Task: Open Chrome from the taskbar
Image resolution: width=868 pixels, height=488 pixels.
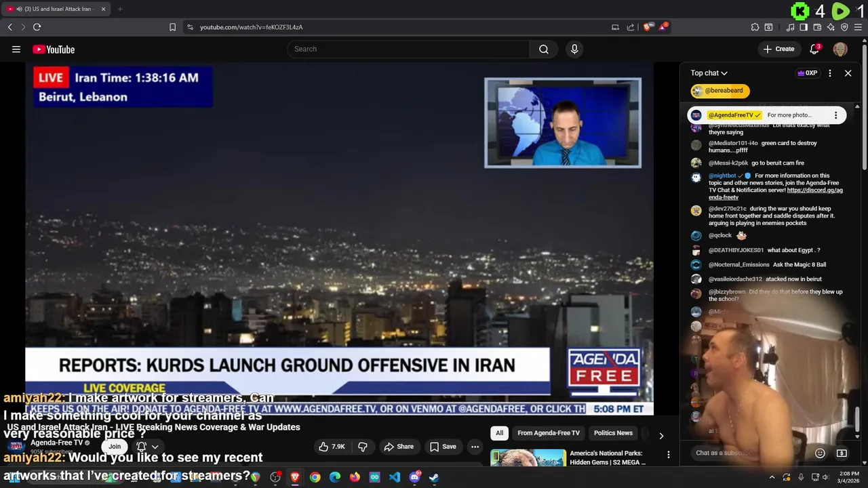Action: click(x=315, y=477)
